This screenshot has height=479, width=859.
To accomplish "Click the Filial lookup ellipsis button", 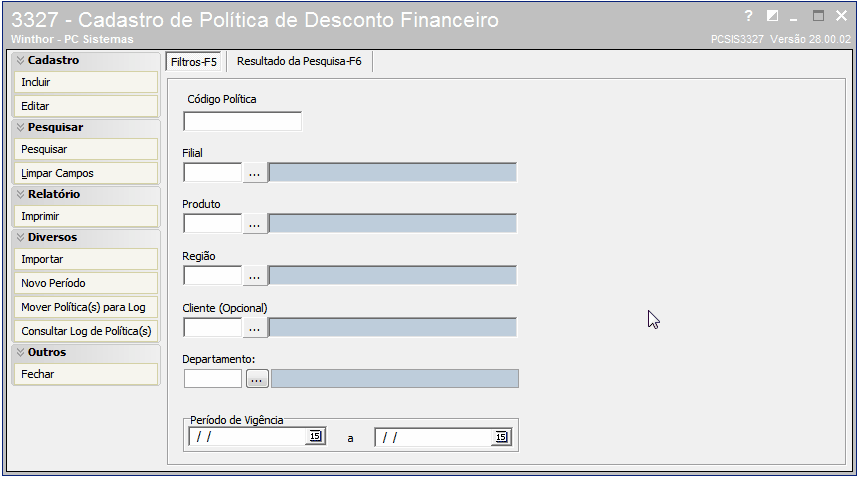I will (255, 173).
